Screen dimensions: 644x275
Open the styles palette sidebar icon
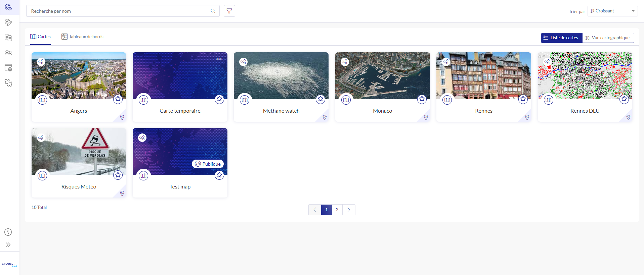click(x=8, y=22)
